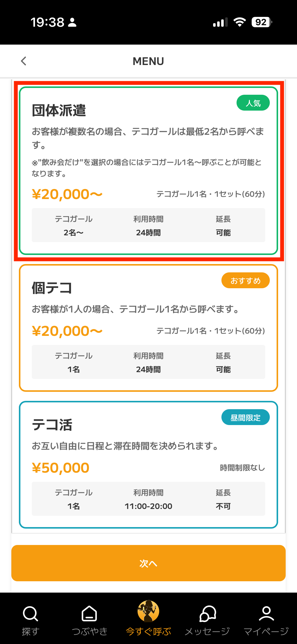Tap the orange おすすめ badge
The height and width of the screenshot is (644, 297).
point(245,280)
